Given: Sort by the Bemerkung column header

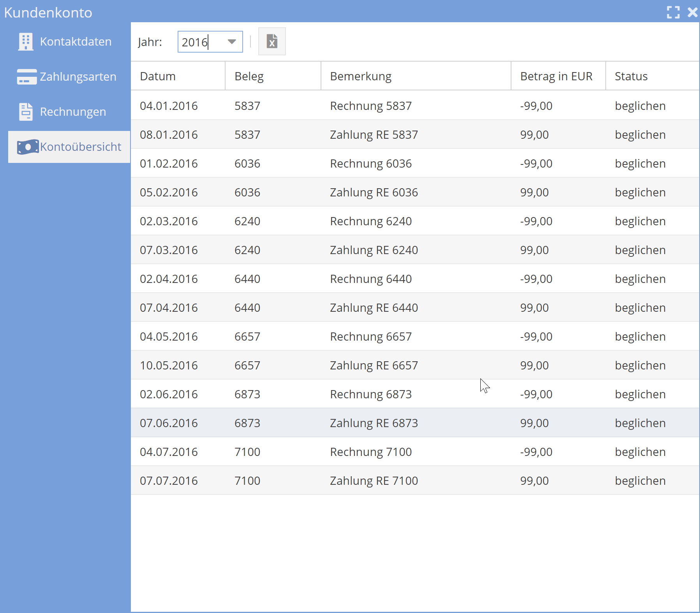Looking at the screenshot, I should (x=416, y=76).
